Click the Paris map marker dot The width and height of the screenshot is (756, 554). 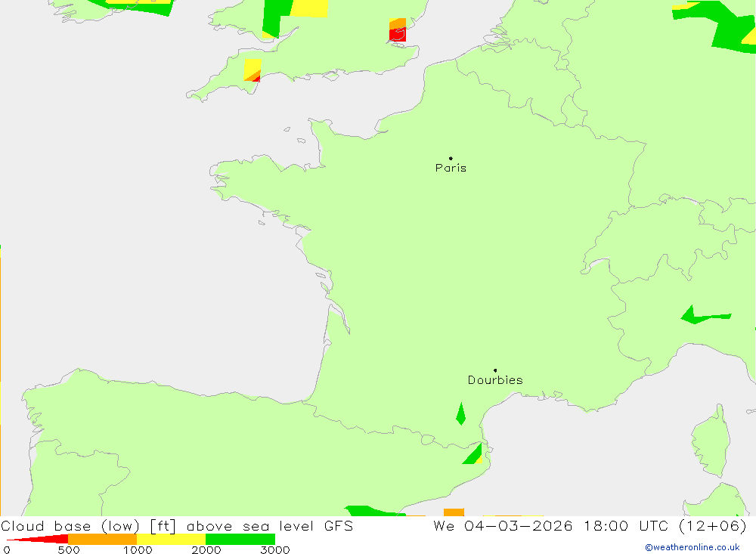click(x=451, y=158)
